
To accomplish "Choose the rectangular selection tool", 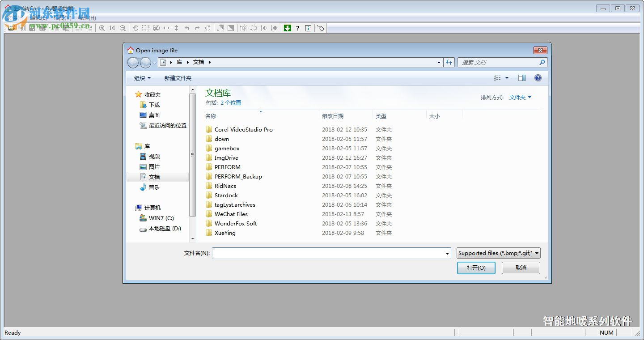I will pyautogui.click(x=145, y=28).
